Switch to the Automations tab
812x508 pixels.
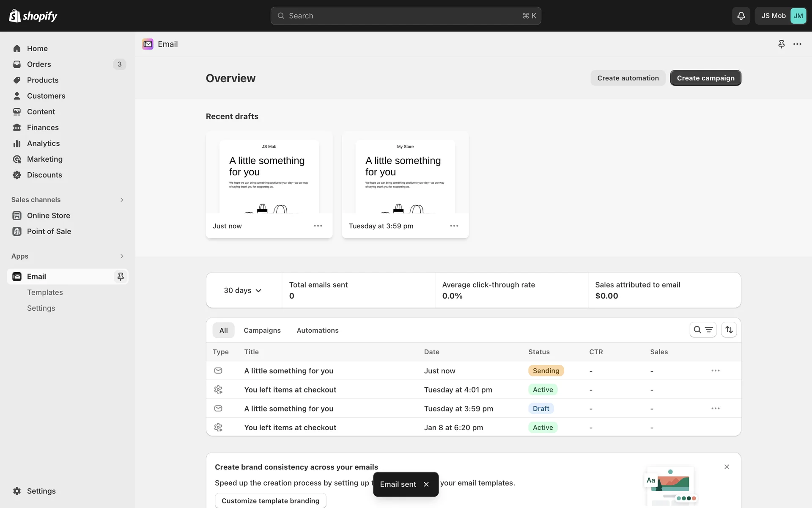click(x=317, y=330)
